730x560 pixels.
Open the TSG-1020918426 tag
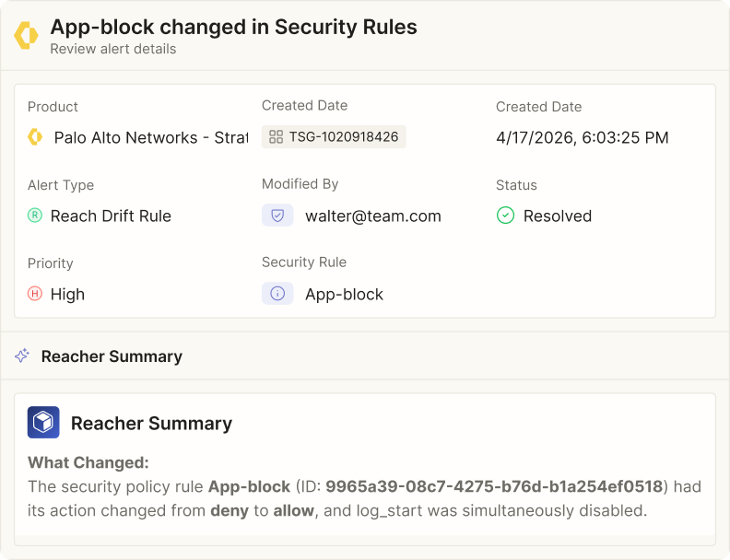[x=334, y=136]
